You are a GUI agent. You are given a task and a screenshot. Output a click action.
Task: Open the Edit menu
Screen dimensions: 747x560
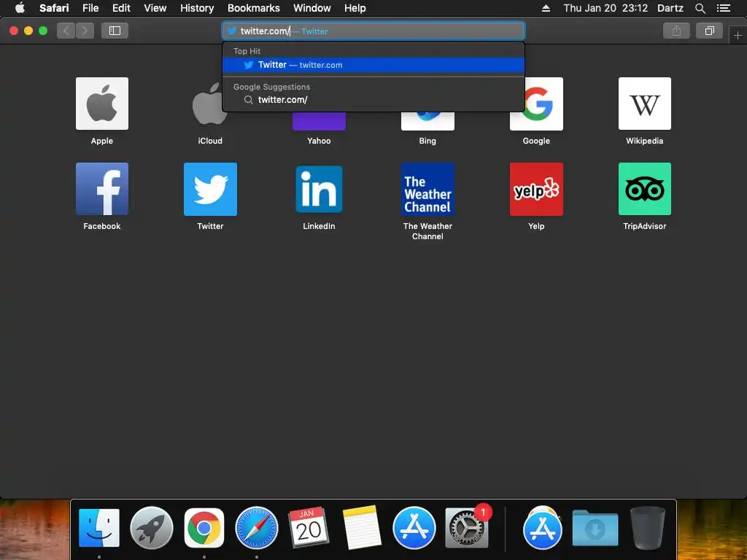tap(121, 8)
